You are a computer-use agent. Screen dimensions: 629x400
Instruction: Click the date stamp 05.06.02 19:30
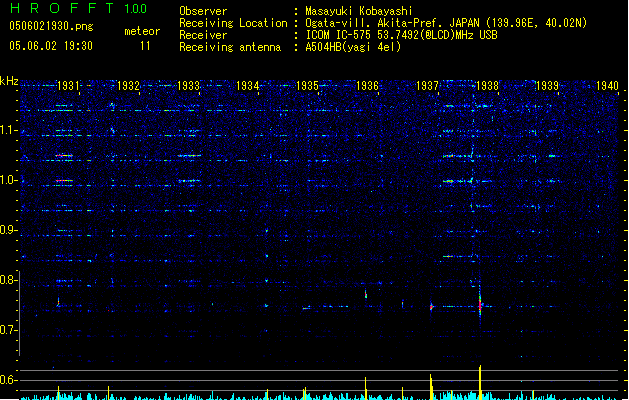point(51,46)
